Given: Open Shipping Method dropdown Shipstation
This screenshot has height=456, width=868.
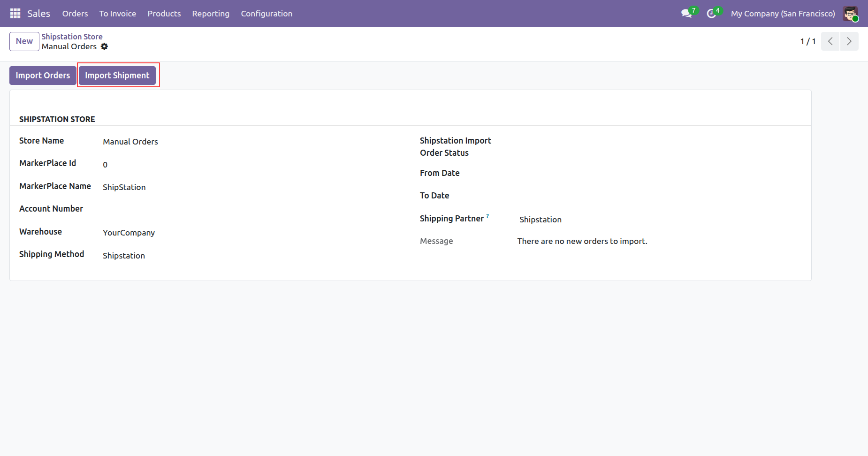Looking at the screenshot, I should pyautogui.click(x=251, y=256).
